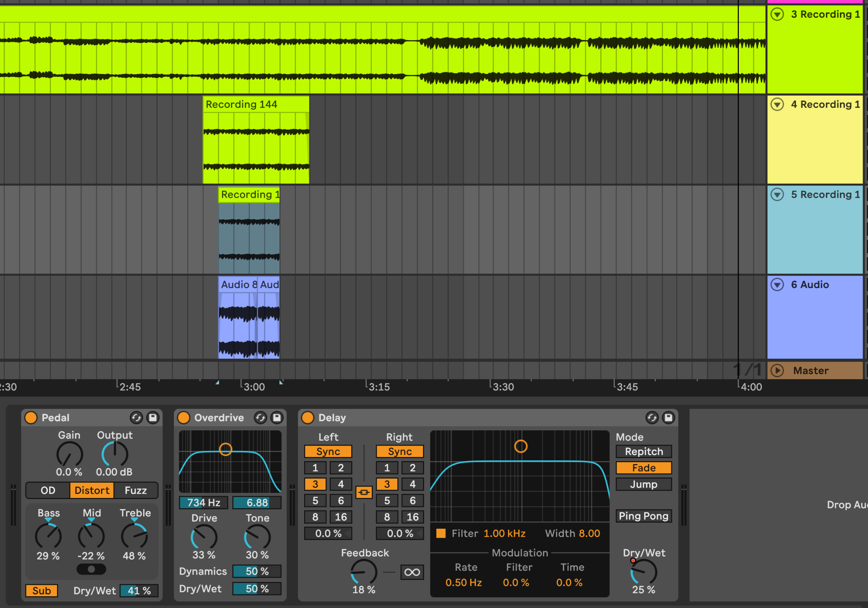
Task: Open Pedal hot-swap preset icon
Action: (x=136, y=418)
